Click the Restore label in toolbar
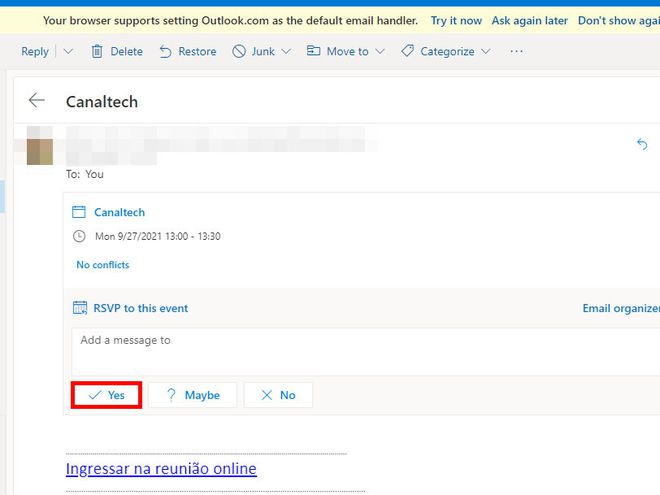 (197, 51)
